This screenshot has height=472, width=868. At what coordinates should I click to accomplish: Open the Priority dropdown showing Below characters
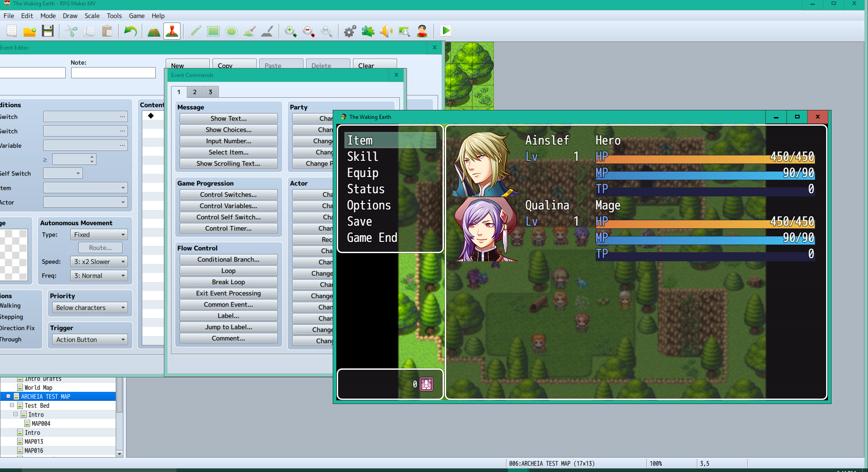click(x=90, y=308)
